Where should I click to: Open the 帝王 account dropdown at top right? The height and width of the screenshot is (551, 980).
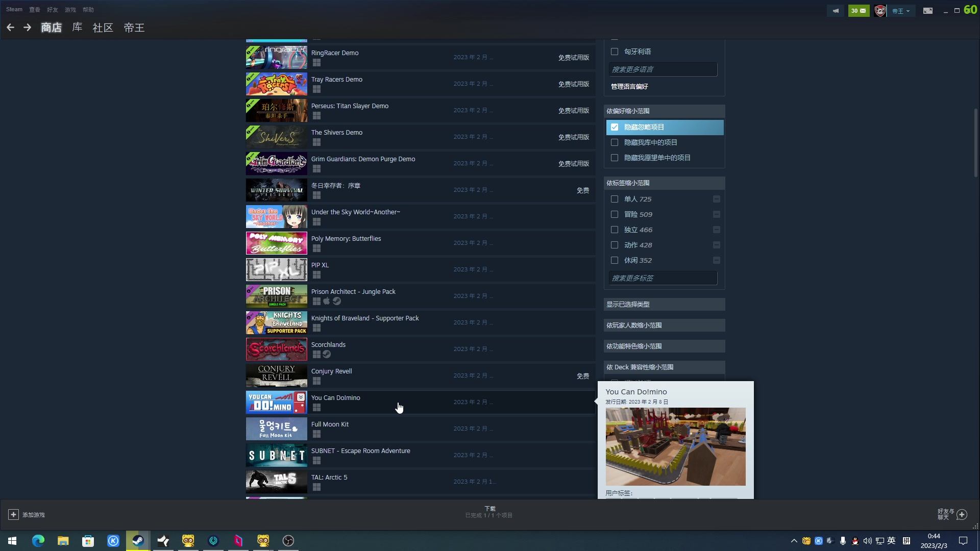pos(901,11)
